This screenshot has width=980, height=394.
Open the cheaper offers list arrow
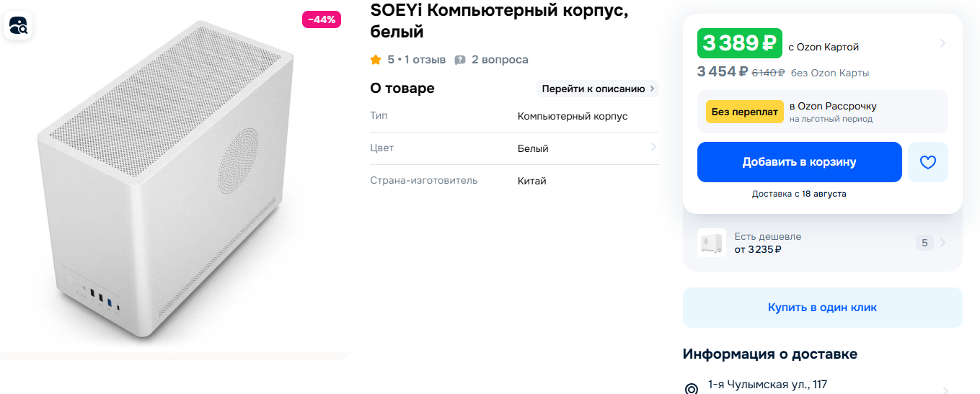tap(943, 243)
